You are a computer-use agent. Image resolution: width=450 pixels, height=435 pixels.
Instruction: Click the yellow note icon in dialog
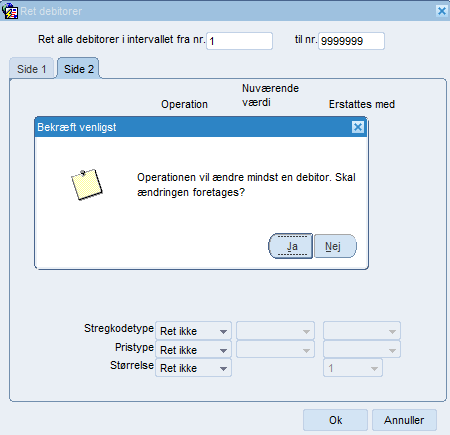click(x=87, y=184)
